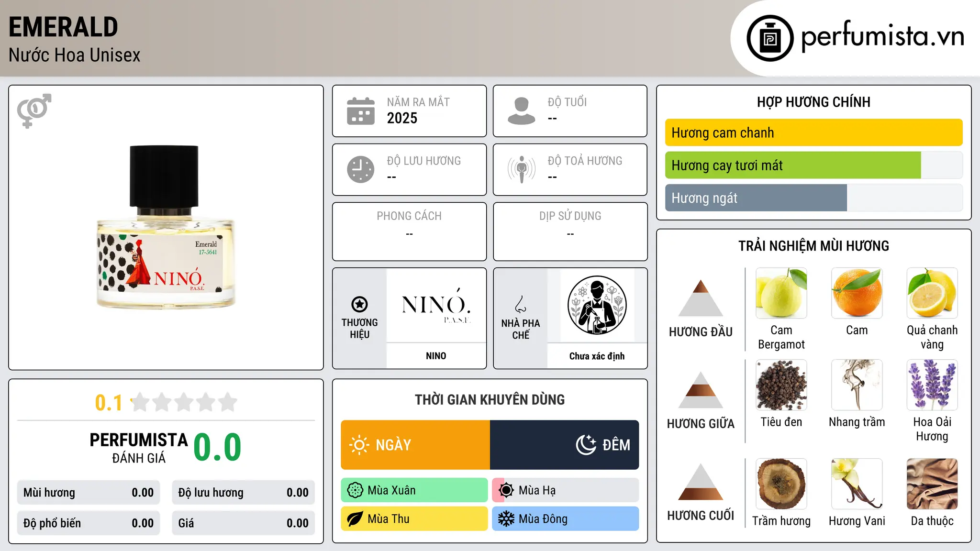Click the calendar icon beside Năm ra mắt
The height and width of the screenshot is (551, 980).
[361, 111]
